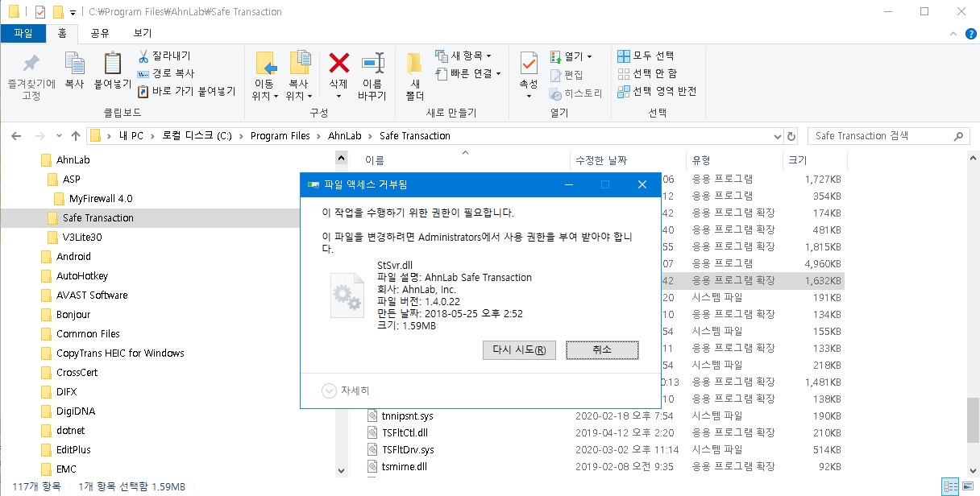The image size is (980, 496).
Task: Close the 파일 액세스 거부됨 dialog
Action: [642, 184]
